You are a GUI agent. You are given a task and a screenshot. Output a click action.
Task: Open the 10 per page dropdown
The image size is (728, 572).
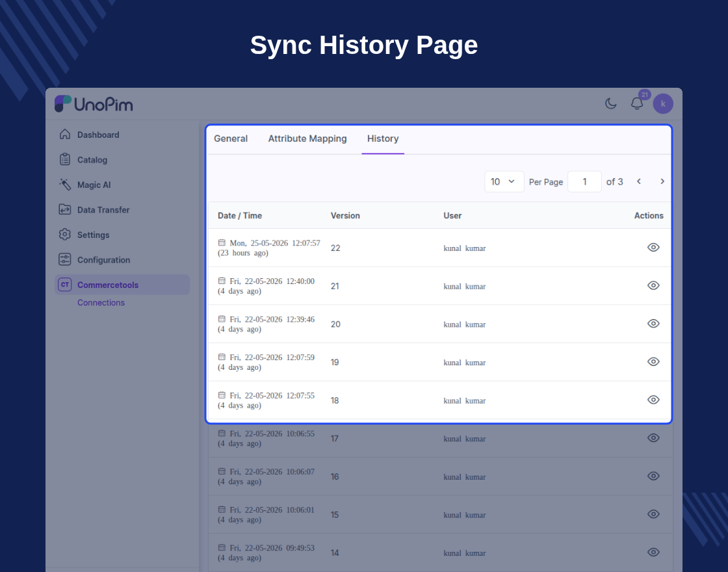[x=504, y=181]
